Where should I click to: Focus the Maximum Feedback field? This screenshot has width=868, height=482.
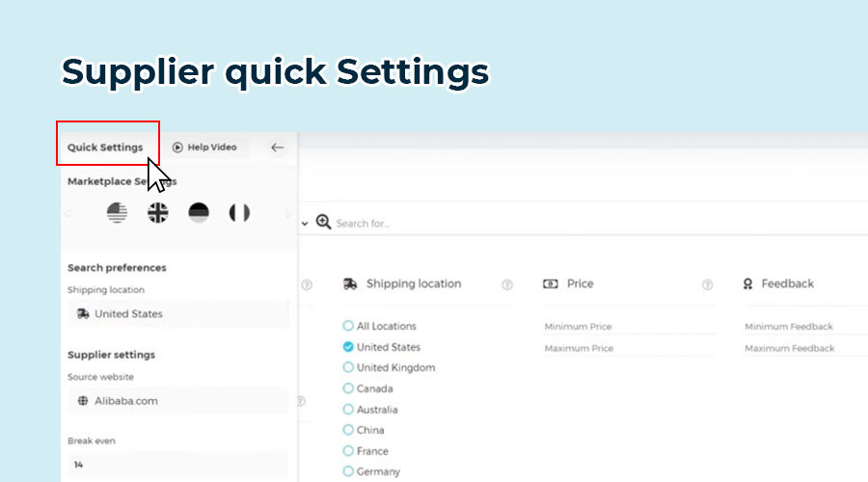(x=805, y=348)
